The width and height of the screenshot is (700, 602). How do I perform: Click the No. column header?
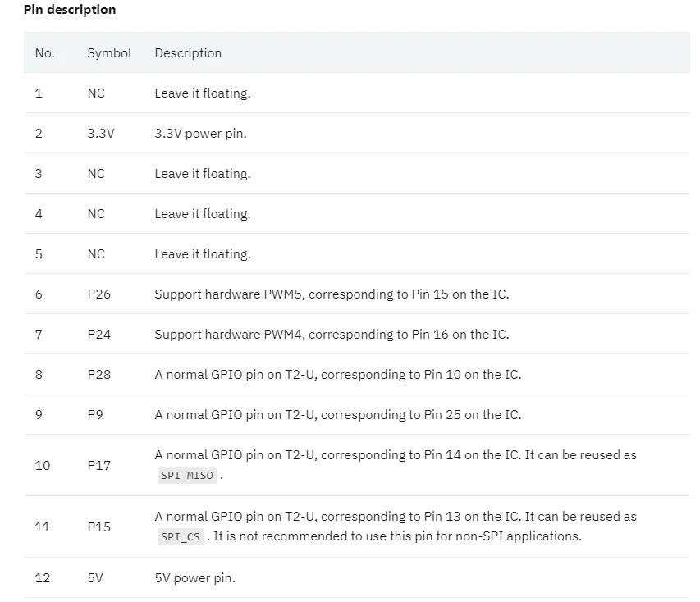(x=45, y=53)
